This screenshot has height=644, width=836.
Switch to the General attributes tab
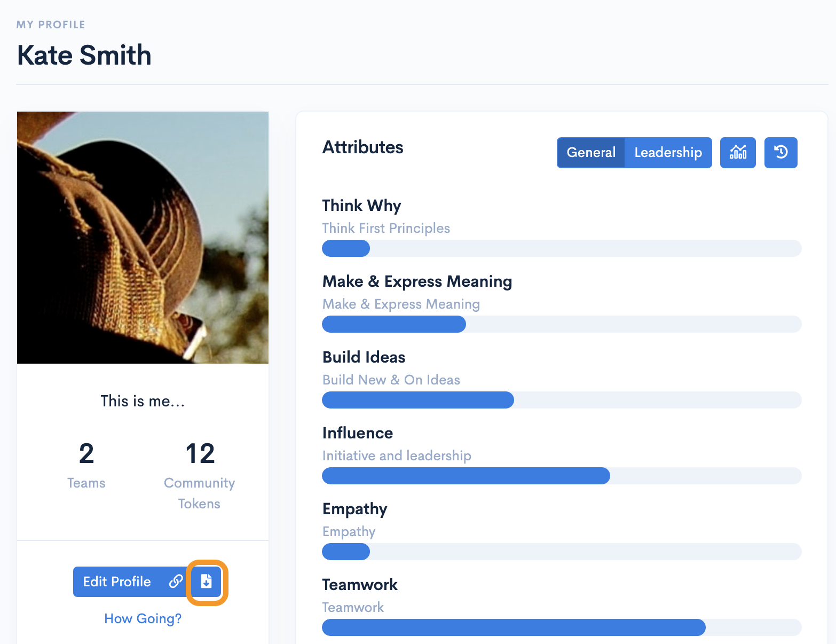591,153
